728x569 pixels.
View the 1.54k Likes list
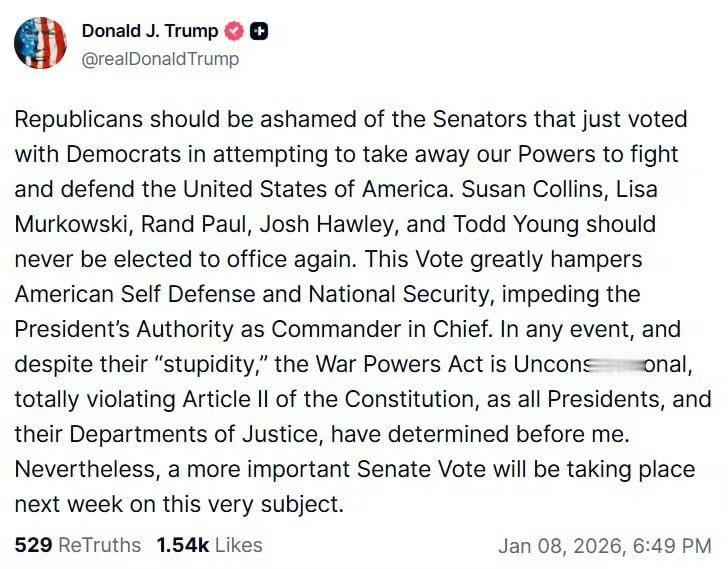[209, 545]
